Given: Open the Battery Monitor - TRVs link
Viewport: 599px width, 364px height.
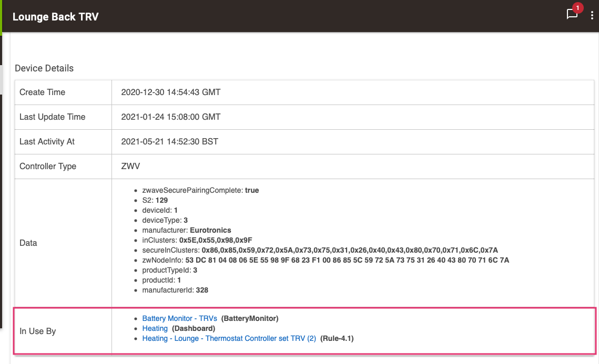Looking at the screenshot, I should (x=179, y=318).
